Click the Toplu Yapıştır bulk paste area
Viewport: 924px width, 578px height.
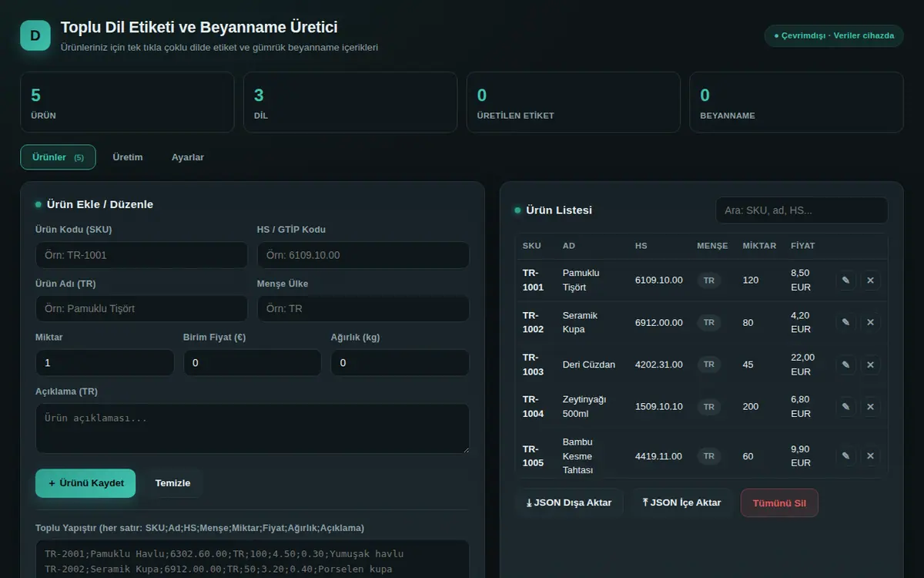click(x=253, y=559)
